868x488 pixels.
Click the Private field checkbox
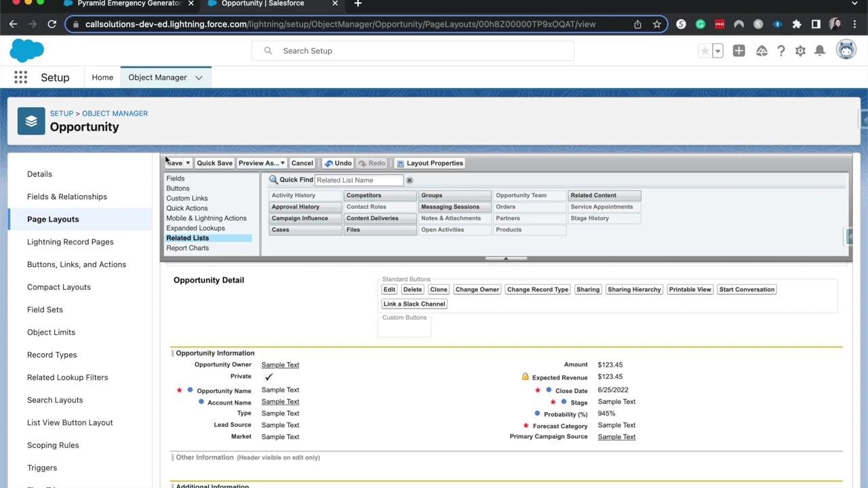(269, 377)
